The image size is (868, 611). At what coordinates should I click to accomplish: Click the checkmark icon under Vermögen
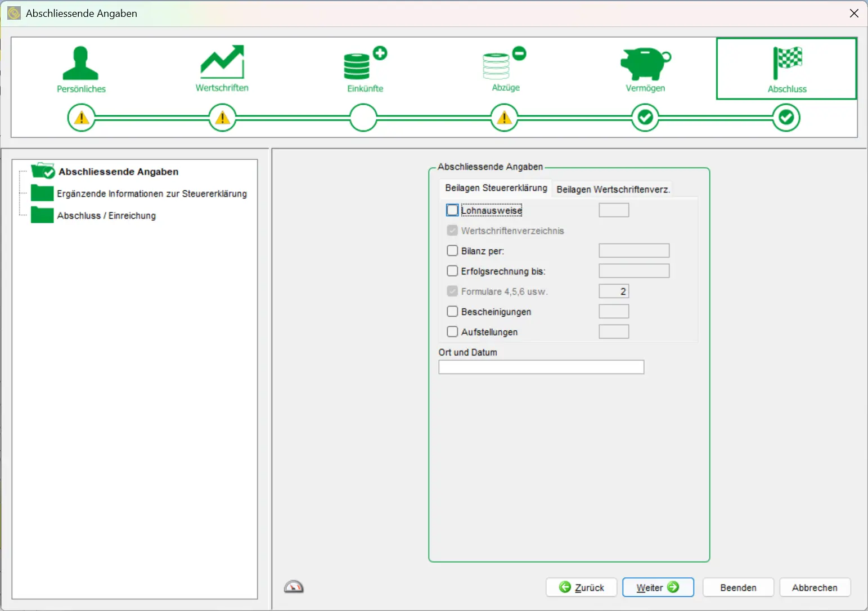[645, 118]
